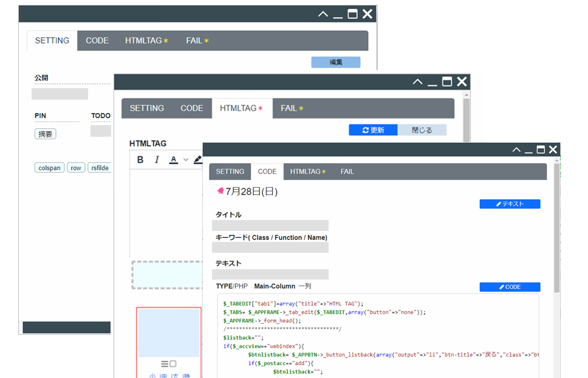Screen dimensions: 588x378
Task: Click the 閉じる button
Action: click(x=422, y=130)
